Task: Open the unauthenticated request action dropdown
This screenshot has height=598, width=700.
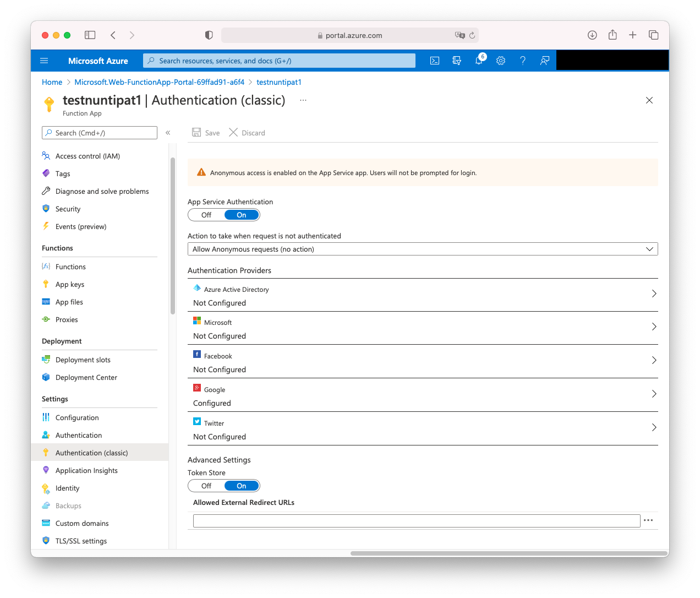Action: pos(423,249)
